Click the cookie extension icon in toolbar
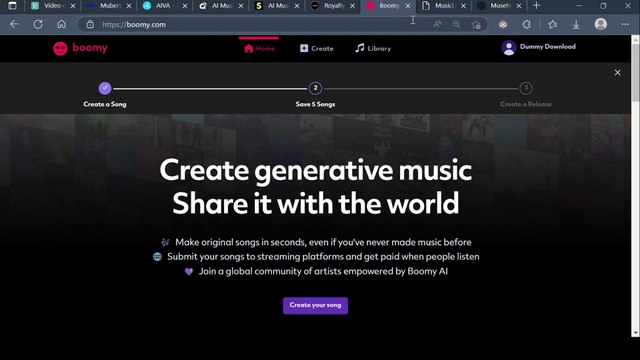Image resolution: width=640 pixels, height=360 pixels. 503,24
